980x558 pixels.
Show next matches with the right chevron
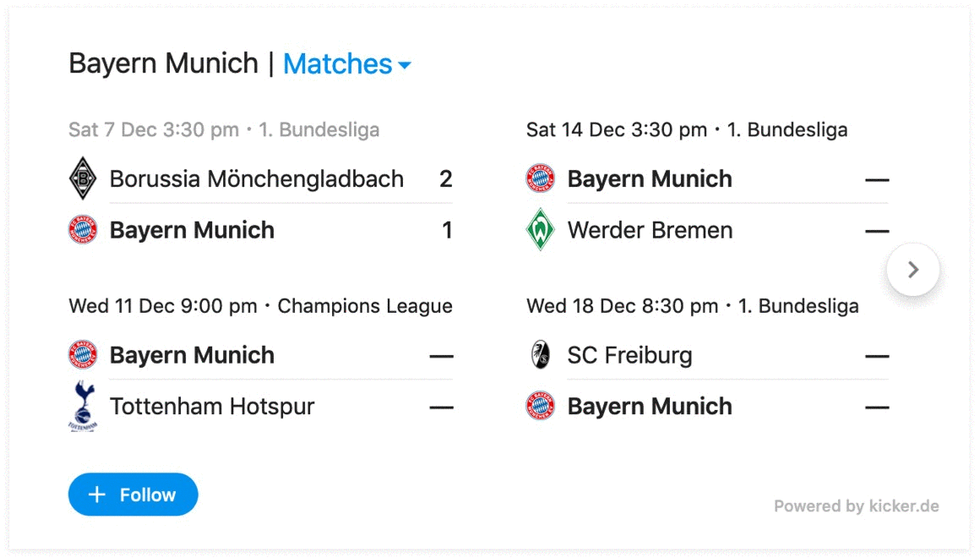pos(913,270)
